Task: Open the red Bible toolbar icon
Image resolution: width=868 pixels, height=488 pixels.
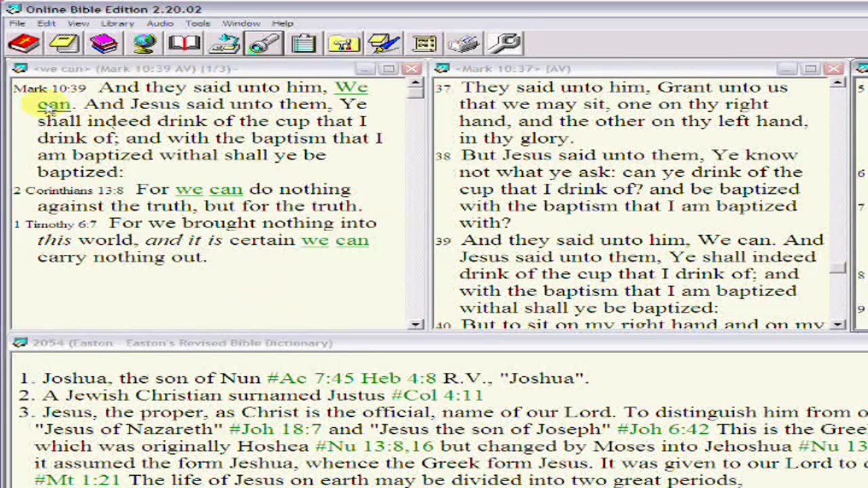Action: (x=24, y=44)
